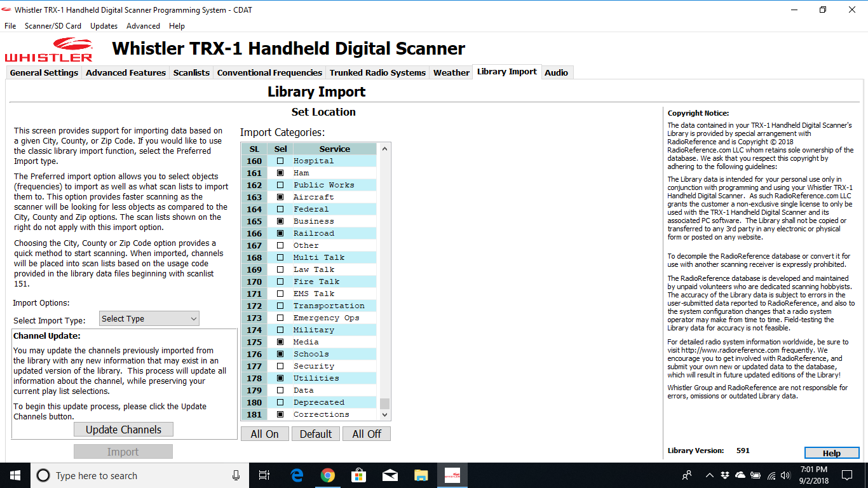Open Action Center notifications icon
Image resolution: width=868 pixels, height=488 pixels.
click(846, 475)
